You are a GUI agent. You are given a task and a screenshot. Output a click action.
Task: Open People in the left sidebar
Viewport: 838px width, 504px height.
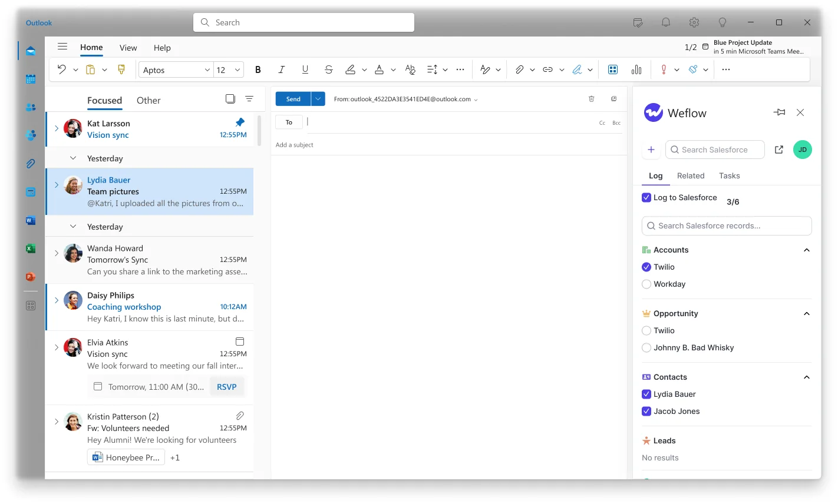pos(31,107)
